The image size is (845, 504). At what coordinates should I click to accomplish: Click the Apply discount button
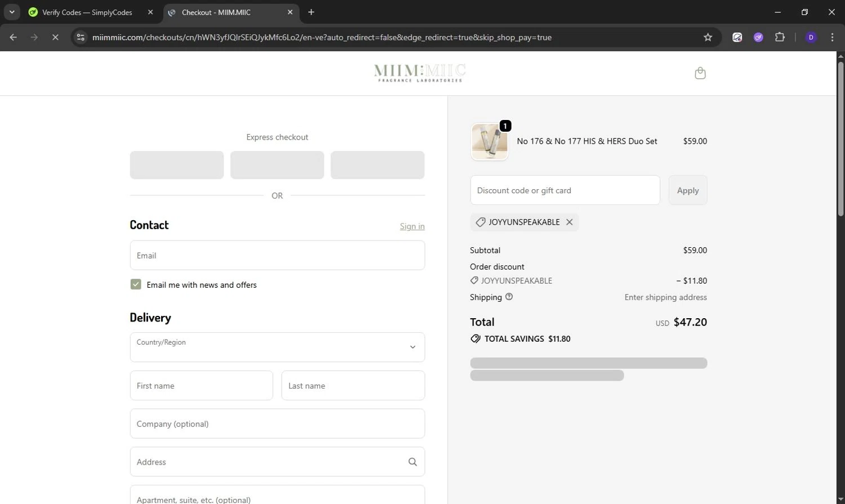[x=688, y=190]
